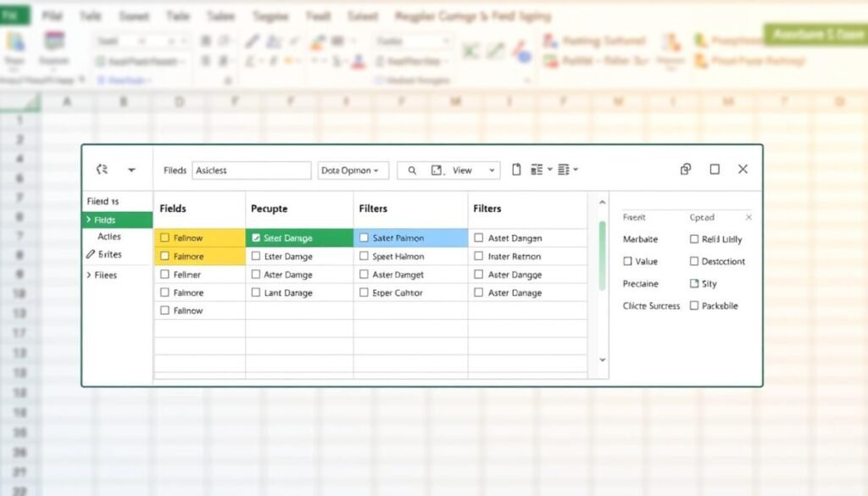Click the second list layout icon
The height and width of the screenshot is (496, 868).
click(564, 170)
